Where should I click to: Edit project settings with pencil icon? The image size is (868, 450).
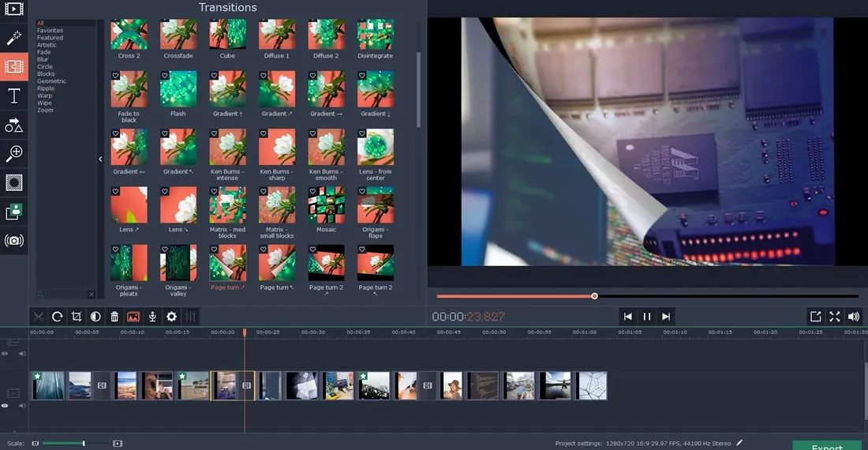click(739, 443)
